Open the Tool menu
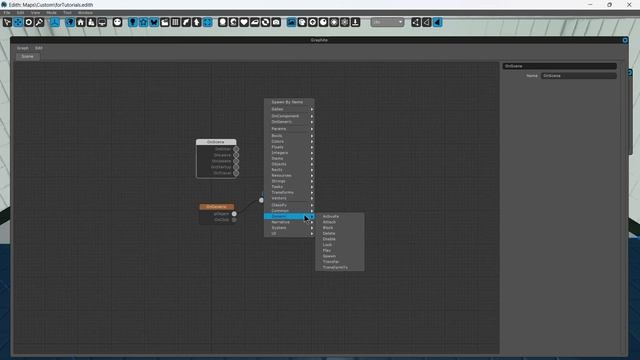 [x=67, y=13]
